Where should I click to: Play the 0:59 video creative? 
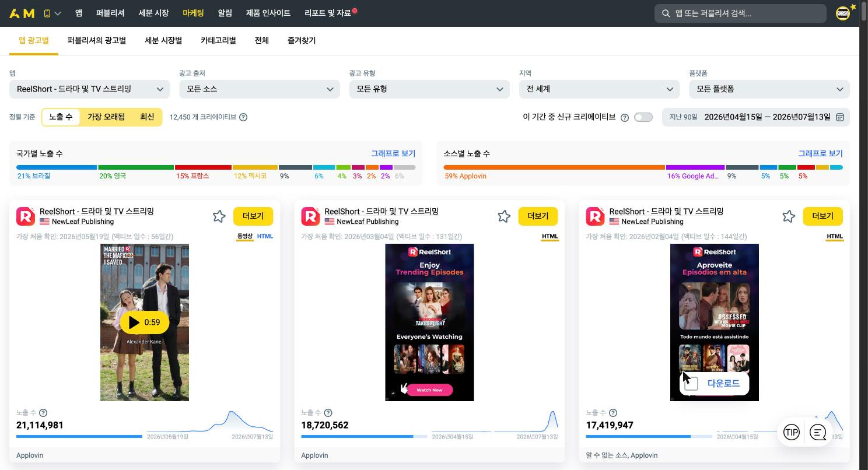pyautogui.click(x=144, y=322)
